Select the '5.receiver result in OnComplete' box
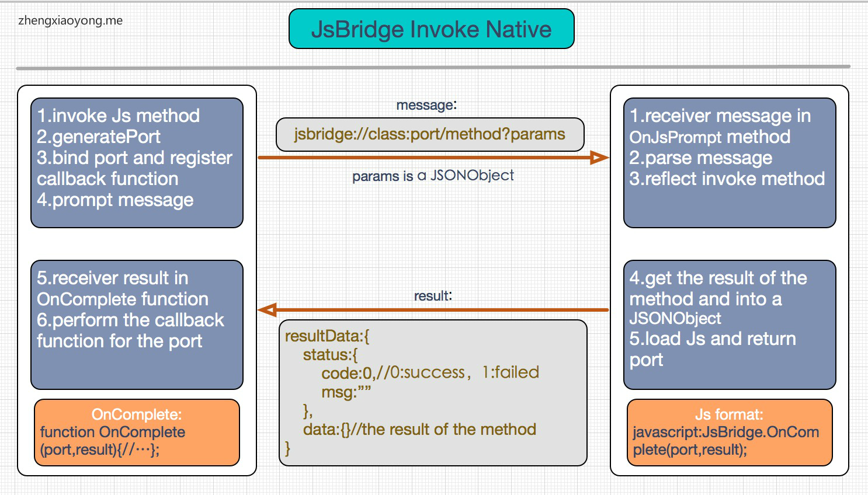Viewport: 868px width, 495px height. pyautogui.click(x=137, y=325)
